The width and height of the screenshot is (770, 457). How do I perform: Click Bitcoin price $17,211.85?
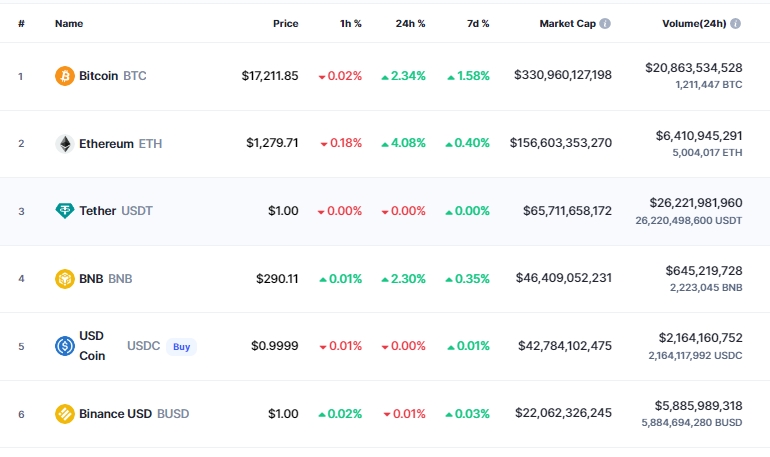(x=270, y=76)
